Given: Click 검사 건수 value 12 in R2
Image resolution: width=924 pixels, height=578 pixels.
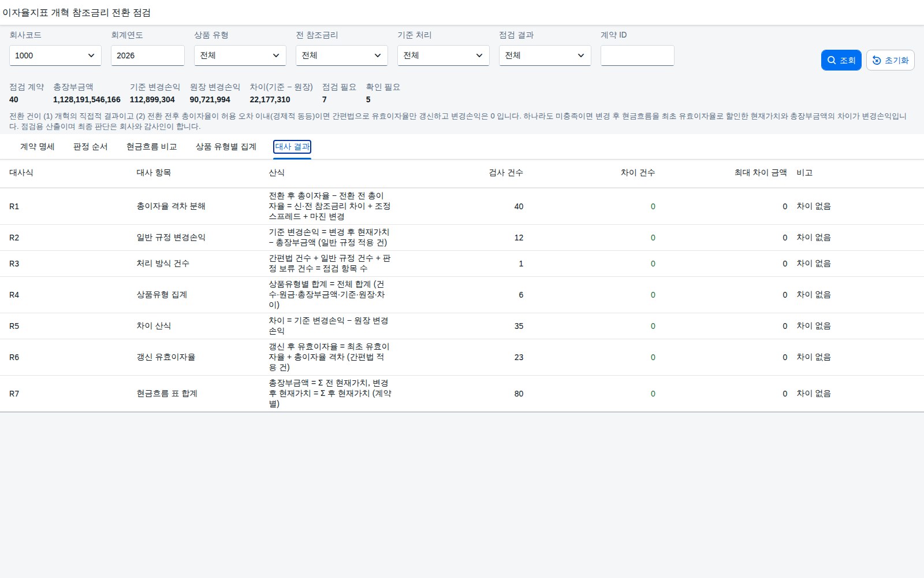Looking at the screenshot, I should pos(519,238).
